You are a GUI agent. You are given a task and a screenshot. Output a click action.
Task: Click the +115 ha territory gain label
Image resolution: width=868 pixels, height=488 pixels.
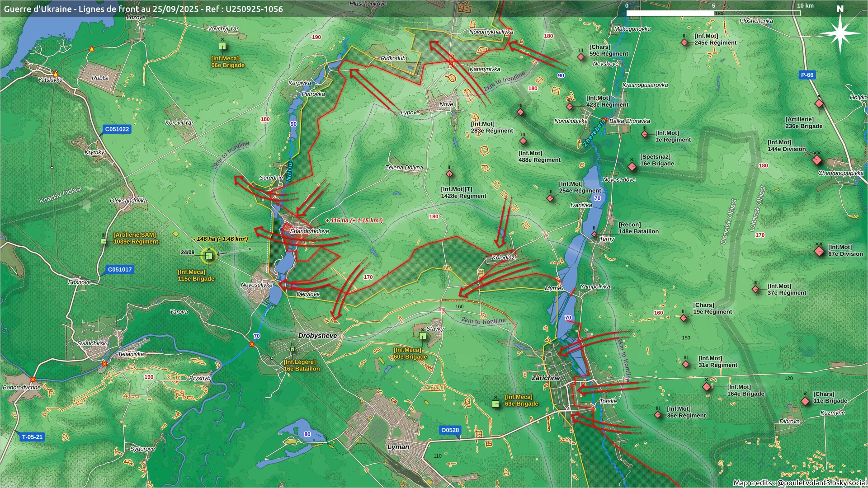coord(354,221)
